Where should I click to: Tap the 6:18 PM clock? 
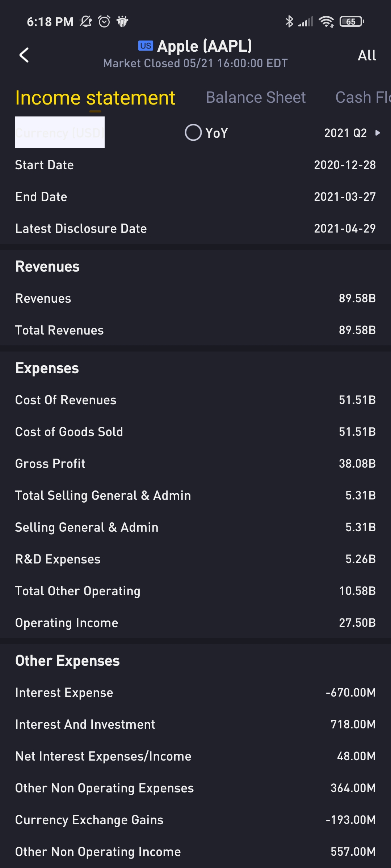(x=50, y=22)
